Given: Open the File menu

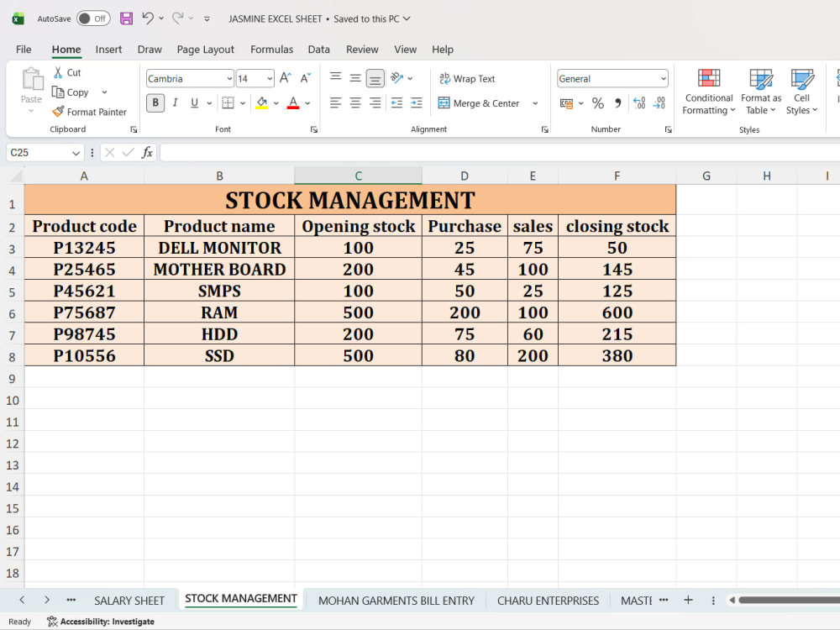Looking at the screenshot, I should point(24,50).
